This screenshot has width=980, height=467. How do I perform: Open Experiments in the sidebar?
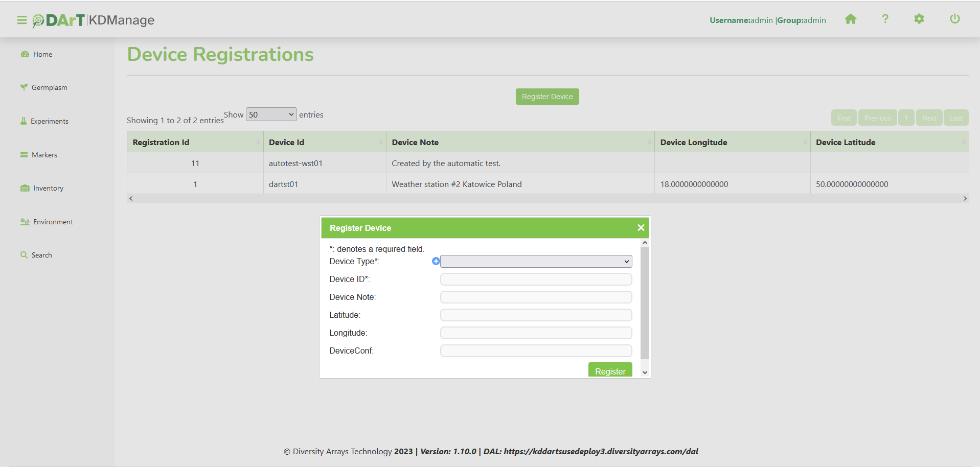point(49,122)
